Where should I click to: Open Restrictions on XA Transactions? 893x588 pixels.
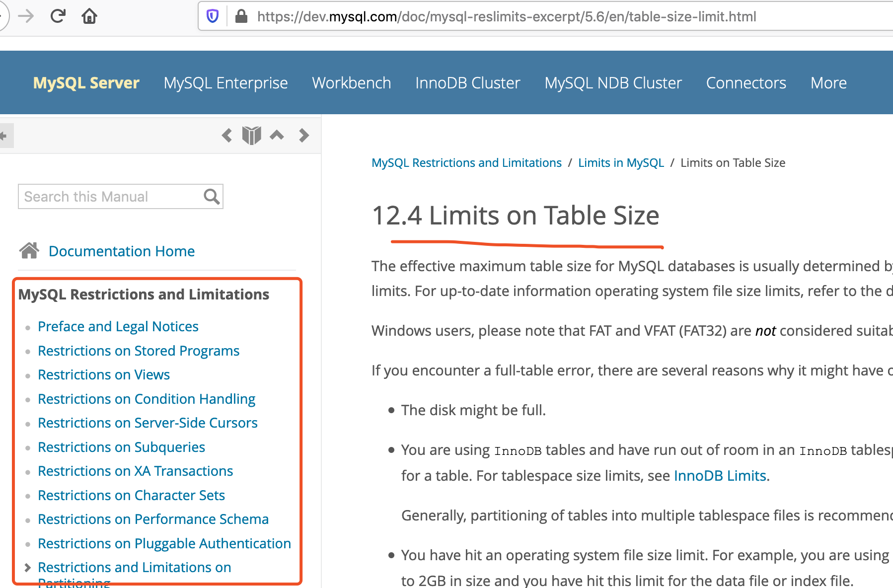coord(135,471)
